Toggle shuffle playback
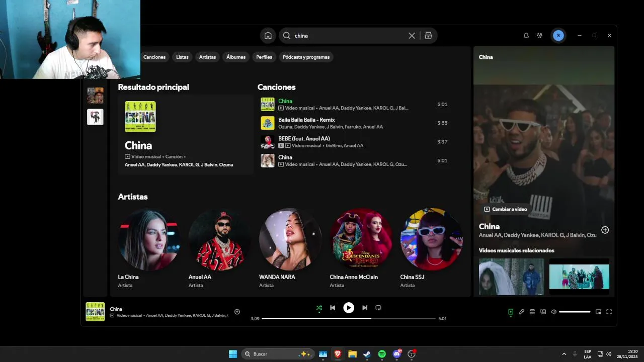 tap(319, 308)
